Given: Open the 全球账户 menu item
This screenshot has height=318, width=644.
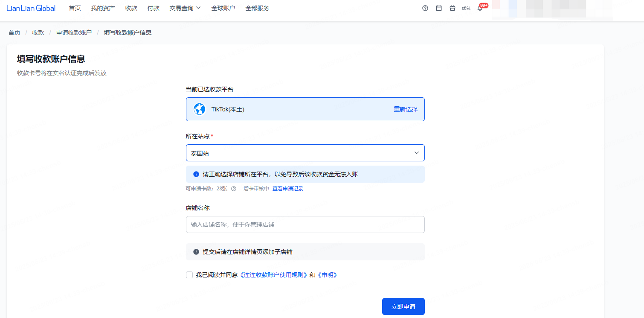Looking at the screenshot, I should tap(223, 8).
